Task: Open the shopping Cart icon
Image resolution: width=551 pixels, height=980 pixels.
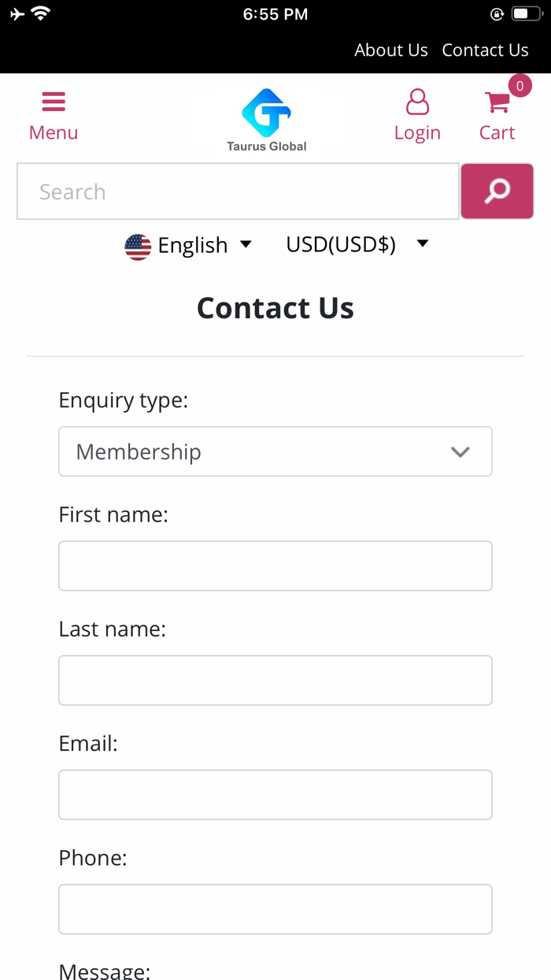Action: tap(497, 102)
